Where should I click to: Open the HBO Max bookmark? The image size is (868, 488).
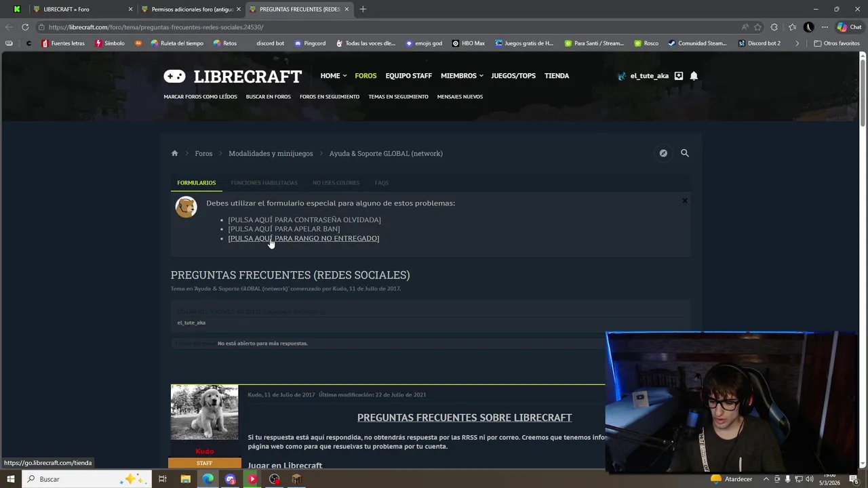[468, 43]
